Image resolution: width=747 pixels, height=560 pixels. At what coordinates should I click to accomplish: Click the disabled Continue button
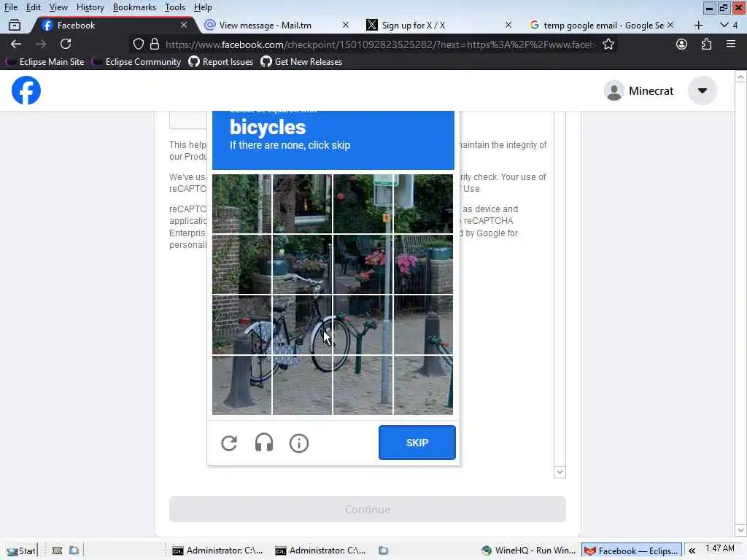click(x=368, y=509)
